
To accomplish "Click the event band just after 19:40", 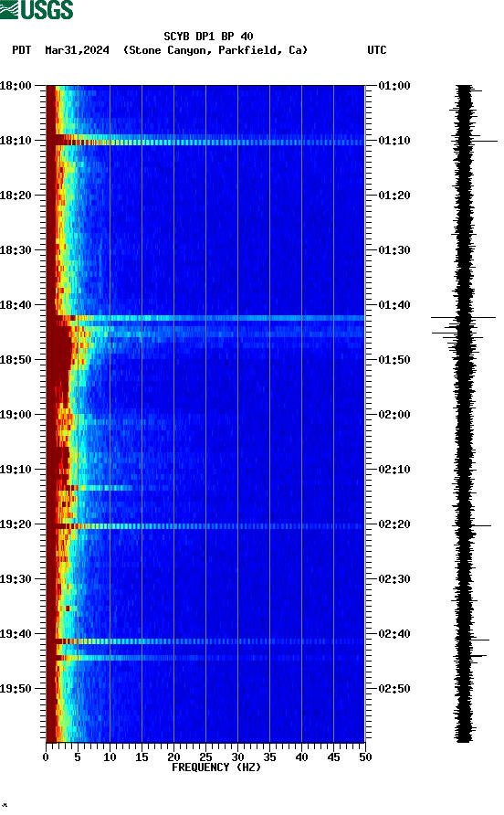I will (205, 641).
